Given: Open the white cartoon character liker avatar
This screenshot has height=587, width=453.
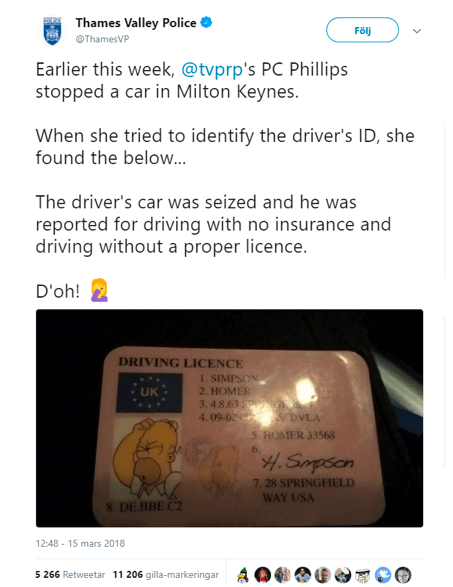Looking at the screenshot, I should 363,575.
